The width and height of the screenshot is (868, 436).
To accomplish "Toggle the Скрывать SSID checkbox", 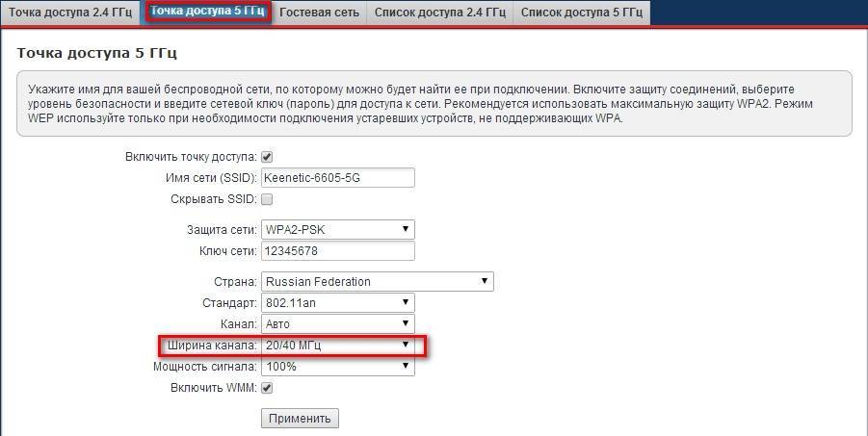I will click(x=268, y=199).
